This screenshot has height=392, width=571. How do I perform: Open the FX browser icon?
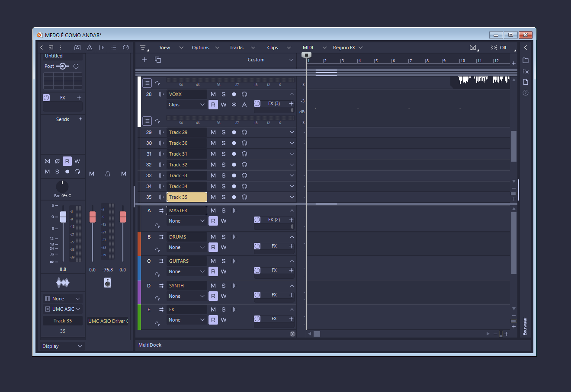(x=526, y=71)
